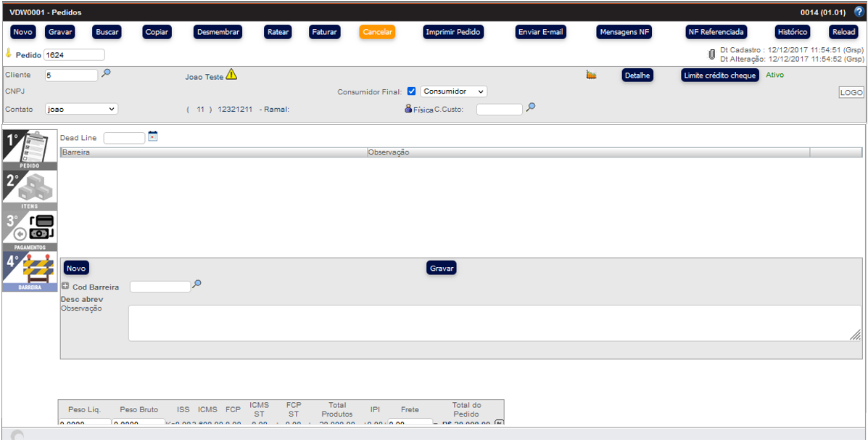Click the Física person icon

click(x=409, y=109)
